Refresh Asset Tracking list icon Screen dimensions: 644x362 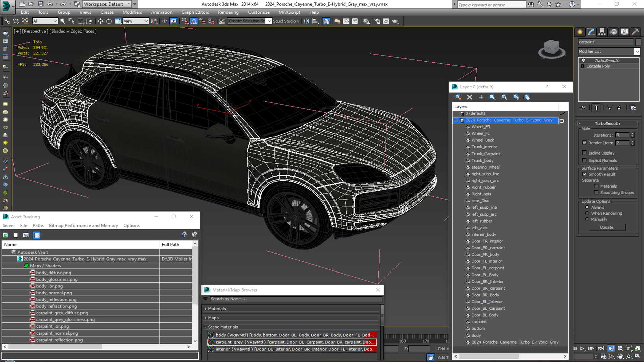pyautogui.click(x=6, y=235)
